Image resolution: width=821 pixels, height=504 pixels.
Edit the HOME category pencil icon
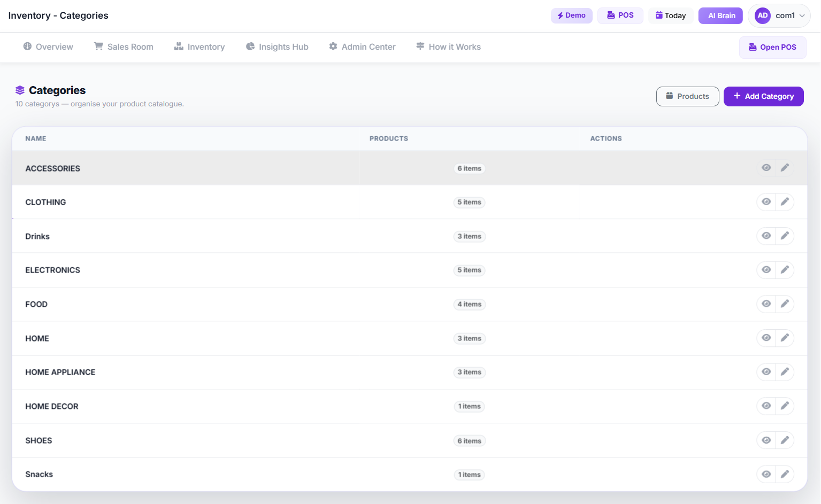(785, 338)
